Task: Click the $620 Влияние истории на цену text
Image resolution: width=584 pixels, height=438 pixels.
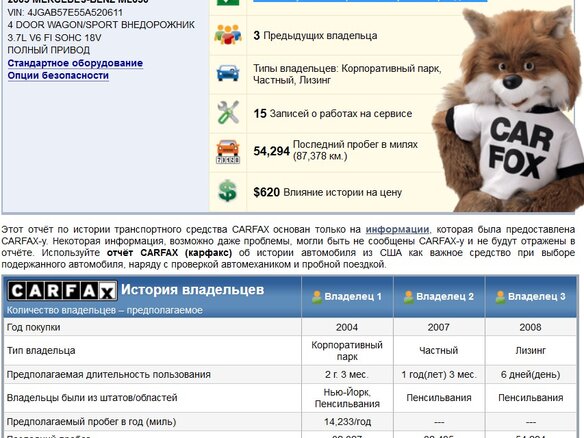Action: coord(327,192)
